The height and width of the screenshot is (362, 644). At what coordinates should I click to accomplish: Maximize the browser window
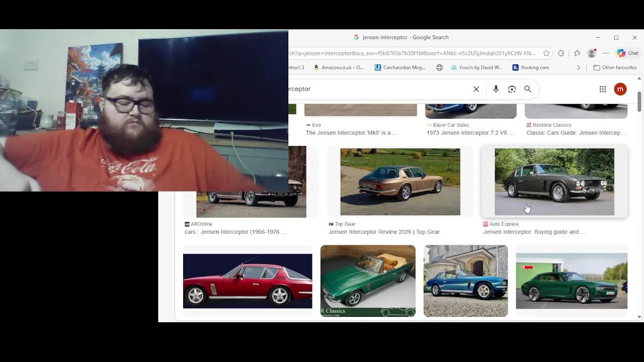pyautogui.click(x=616, y=37)
